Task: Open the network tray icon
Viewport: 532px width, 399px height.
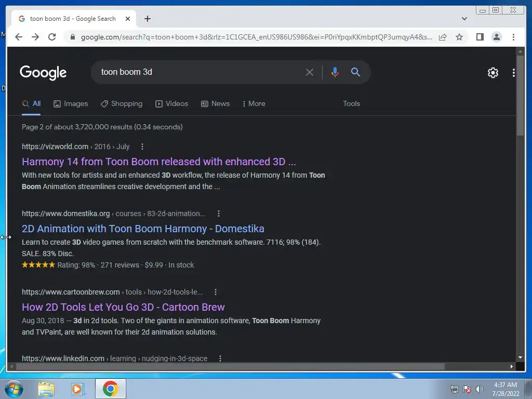Action: 454,389
